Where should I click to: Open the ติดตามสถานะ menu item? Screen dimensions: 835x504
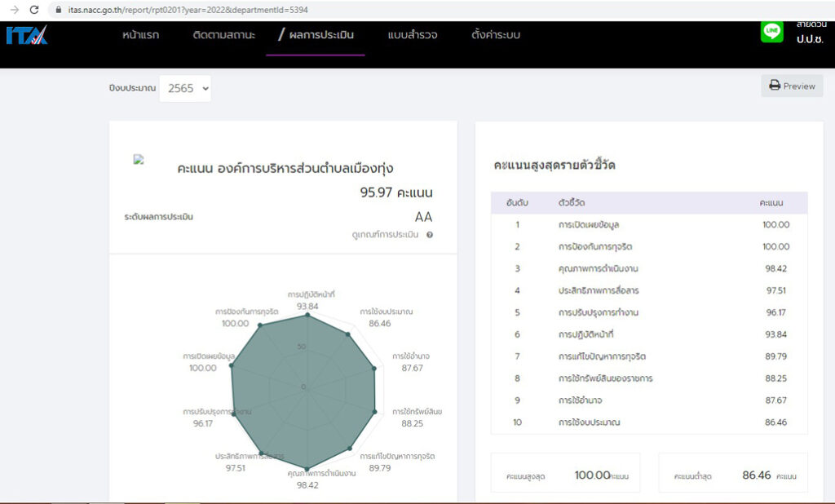point(224,35)
